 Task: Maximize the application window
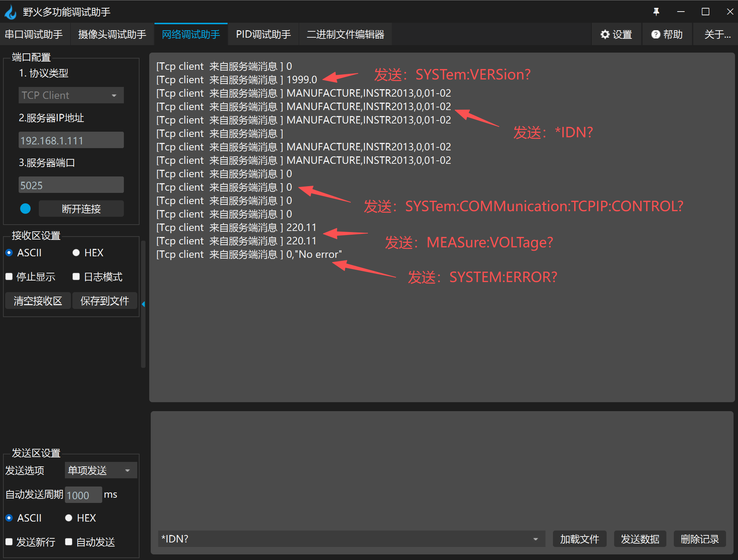click(x=705, y=12)
